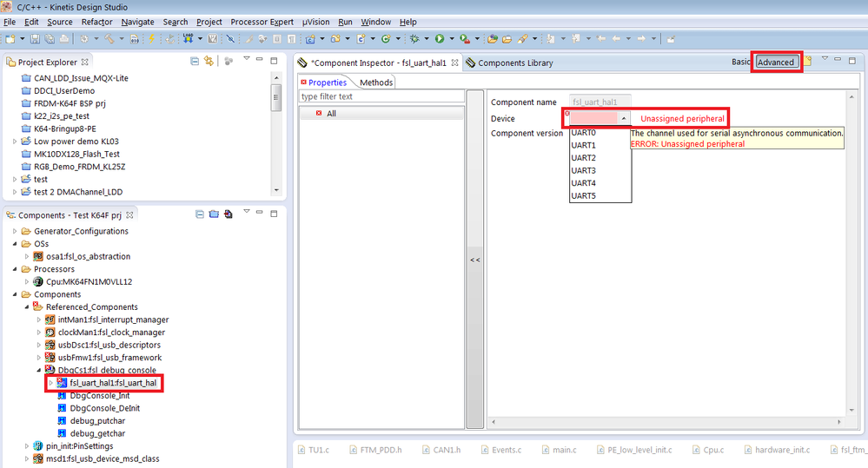This screenshot has height=468, width=868.
Task: Open the Debug dropdown arrow
Action: tap(427, 39)
